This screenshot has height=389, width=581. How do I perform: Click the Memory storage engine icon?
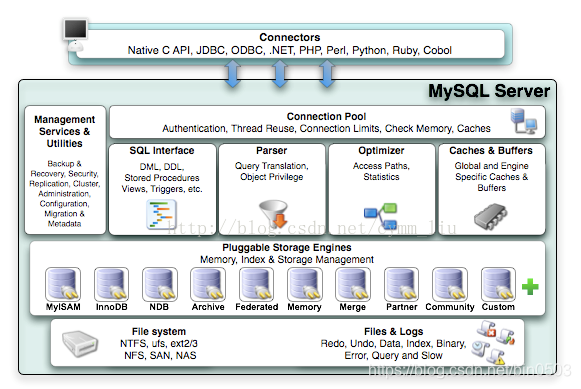click(305, 284)
